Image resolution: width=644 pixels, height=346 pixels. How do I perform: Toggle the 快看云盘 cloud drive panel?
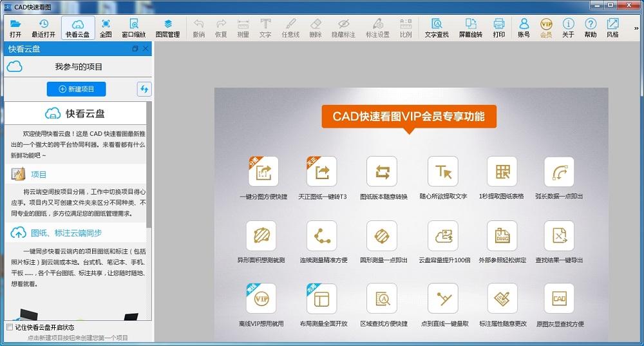click(x=78, y=28)
